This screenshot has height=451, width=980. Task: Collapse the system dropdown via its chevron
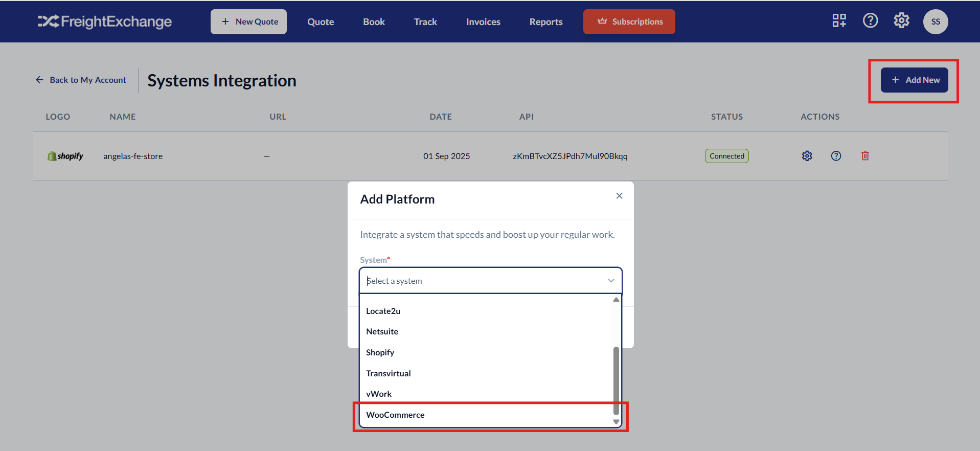tap(611, 280)
